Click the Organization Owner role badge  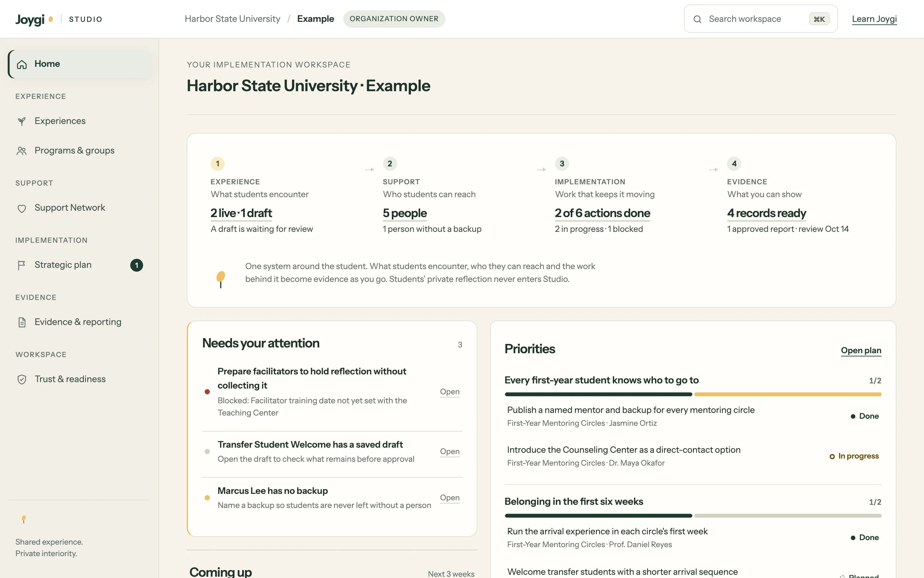[x=394, y=19]
